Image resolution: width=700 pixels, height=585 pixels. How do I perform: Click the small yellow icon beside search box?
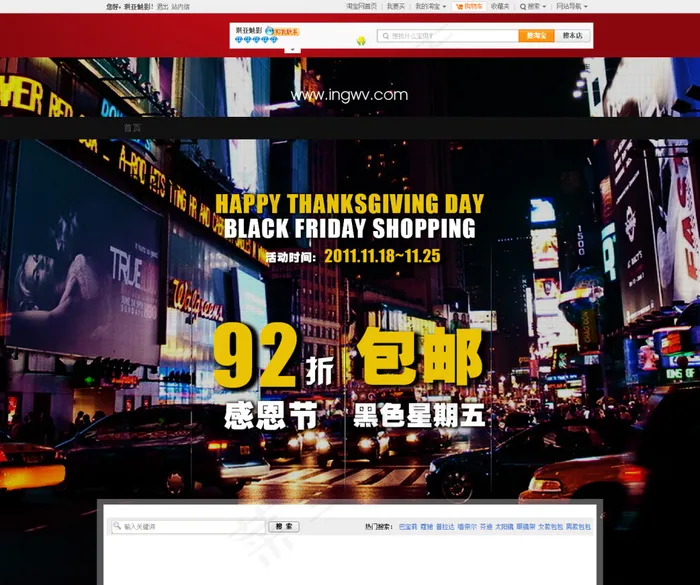(361, 40)
